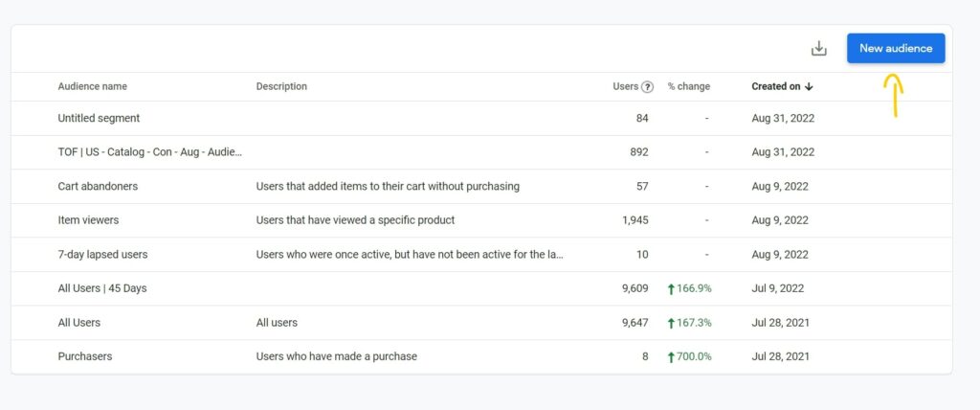The width and height of the screenshot is (980, 410).
Task: Sort the table by Created on
Action: tap(775, 86)
